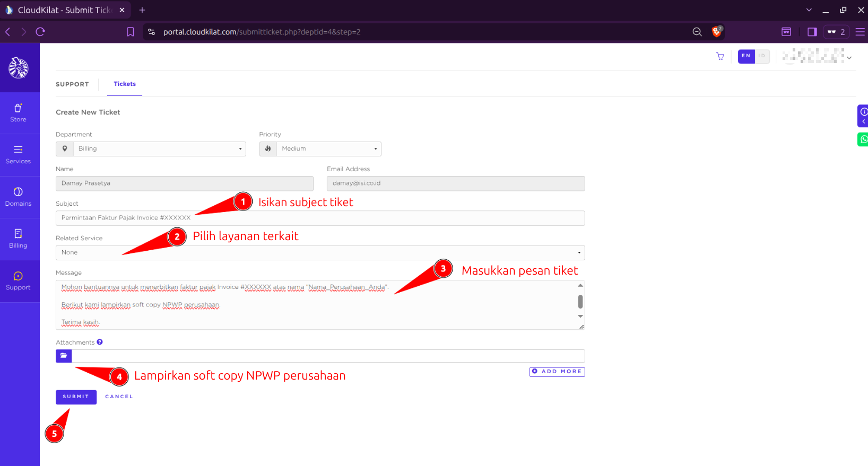The width and height of the screenshot is (868, 466).
Task: Submit the new ticket
Action: click(x=76, y=397)
